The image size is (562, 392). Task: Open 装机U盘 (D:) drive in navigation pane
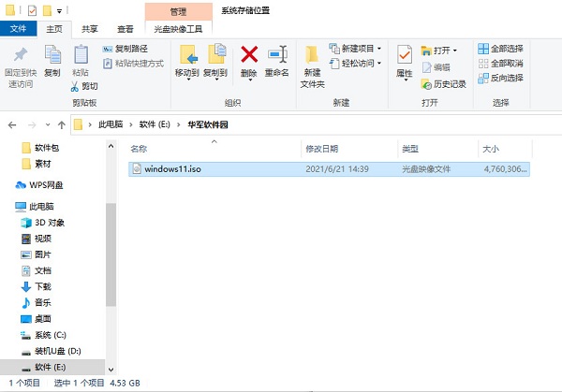(51, 351)
